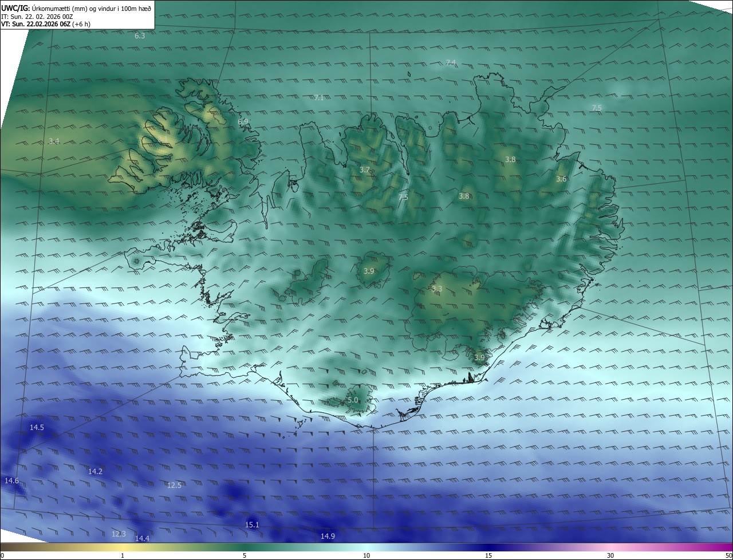Viewport: 733px width, 560px height.
Task: Click the 3.7 value label on the map
Action: pos(365,170)
